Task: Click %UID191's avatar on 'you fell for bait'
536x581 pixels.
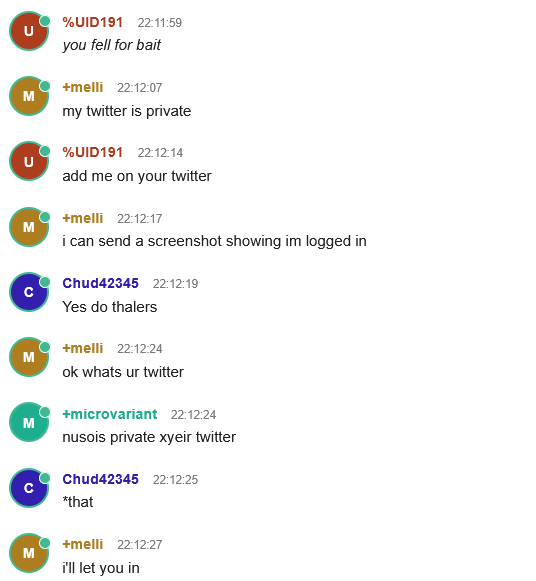Action: (29, 31)
